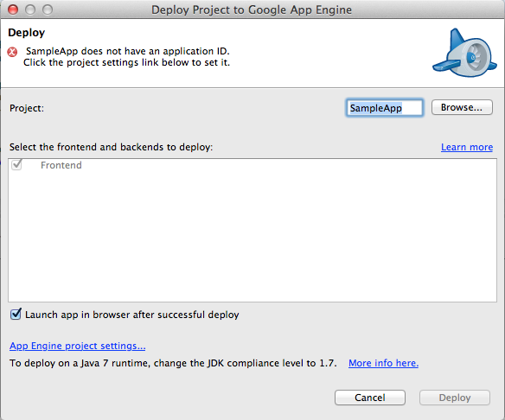Click the App Engine jet engine logo
Viewport: 505px width, 420px height.
(464, 54)
